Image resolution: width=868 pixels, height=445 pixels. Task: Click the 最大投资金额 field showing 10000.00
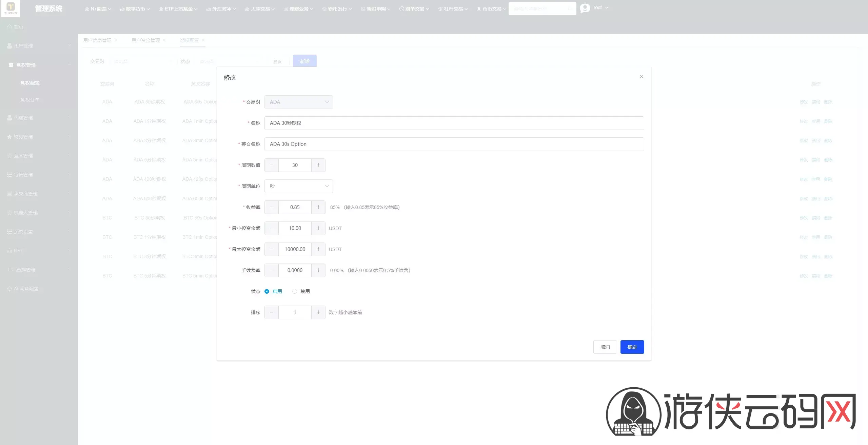295,249
